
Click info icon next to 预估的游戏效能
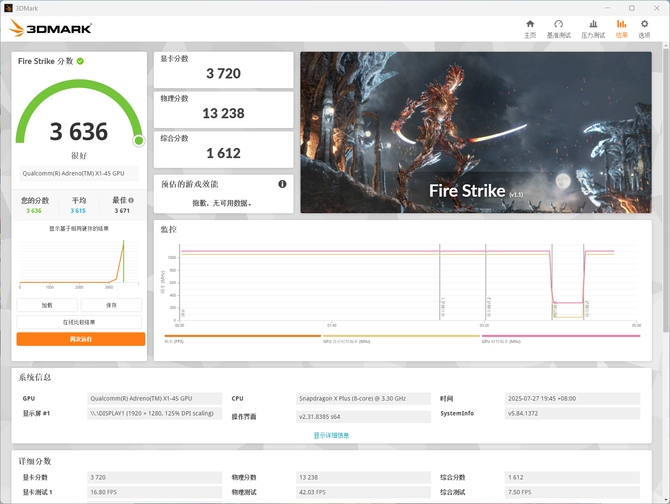282,184
